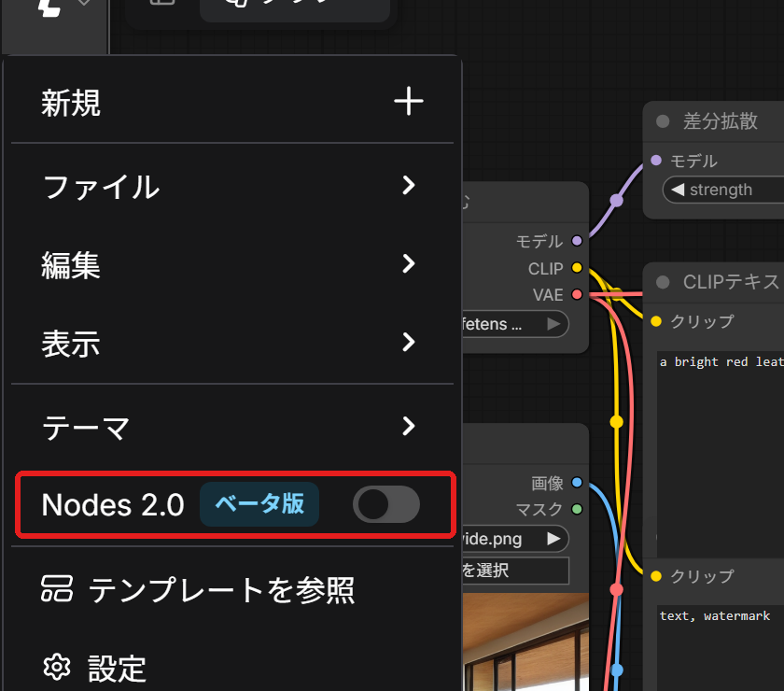Click the purple モデル input socket on 差分拡散
Viewport: 784px width, 691px height.
tap(656, 160)
